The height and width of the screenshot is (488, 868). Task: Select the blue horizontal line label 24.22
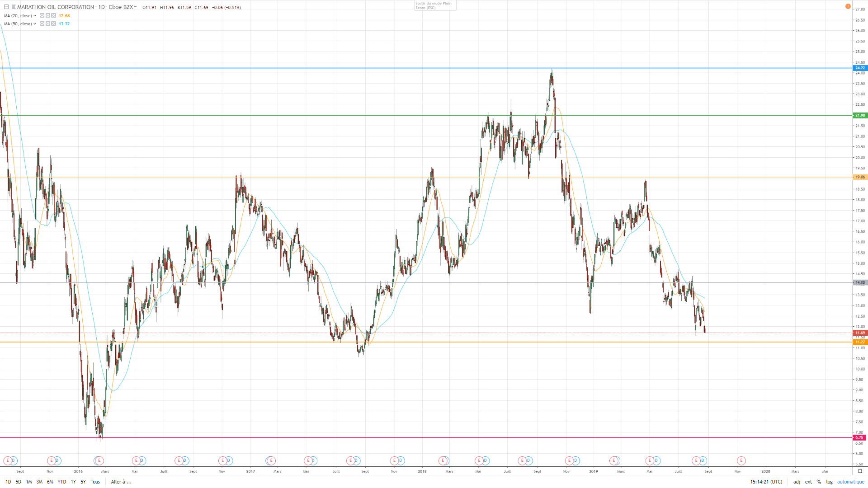[860, 68]
